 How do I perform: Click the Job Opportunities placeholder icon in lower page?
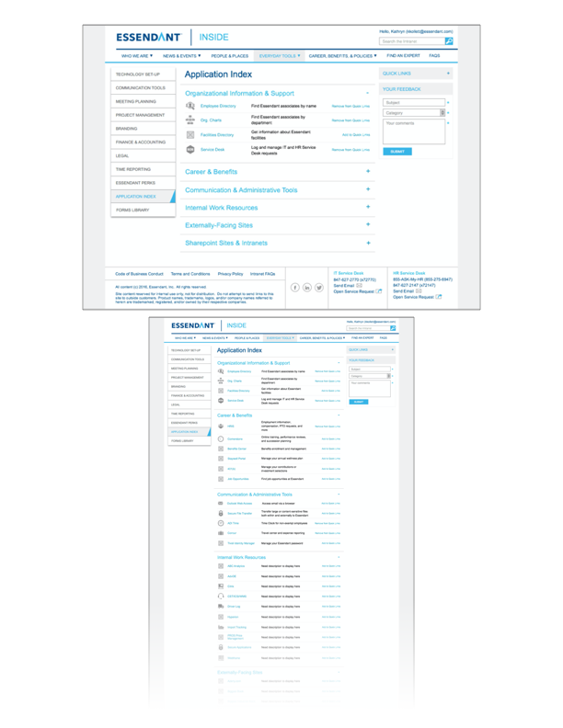(221, 479)
